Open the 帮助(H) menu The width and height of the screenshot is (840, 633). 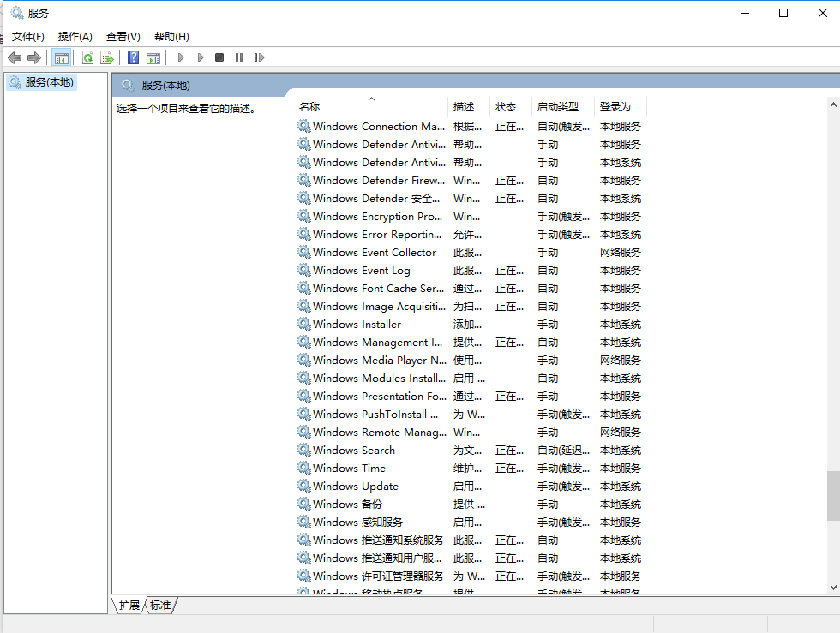[171, 37]
